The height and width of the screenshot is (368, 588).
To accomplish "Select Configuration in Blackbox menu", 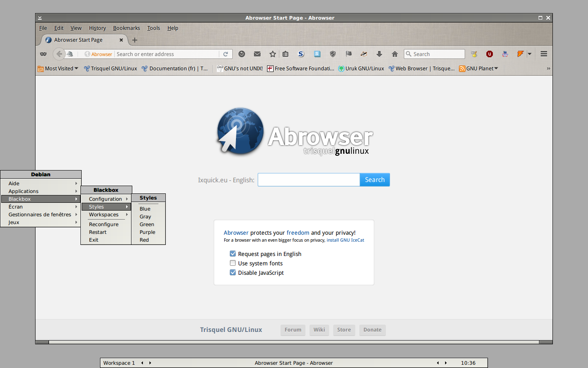I will (106, 199).
